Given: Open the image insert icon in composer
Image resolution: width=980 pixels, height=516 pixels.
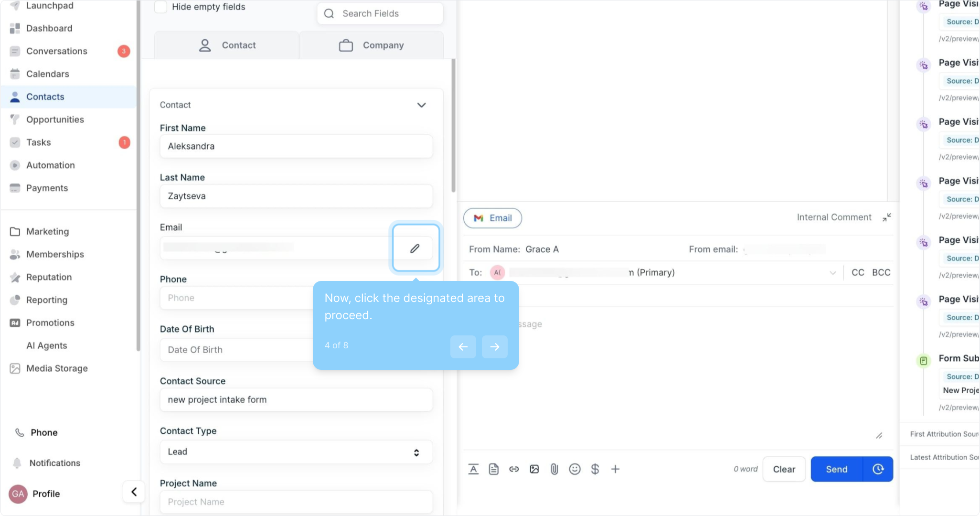Looking at the screenshot, I should [534, 469].
